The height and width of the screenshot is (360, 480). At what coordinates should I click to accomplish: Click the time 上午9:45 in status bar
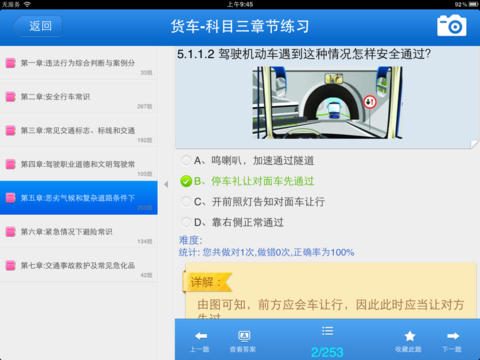pos(240,4)
